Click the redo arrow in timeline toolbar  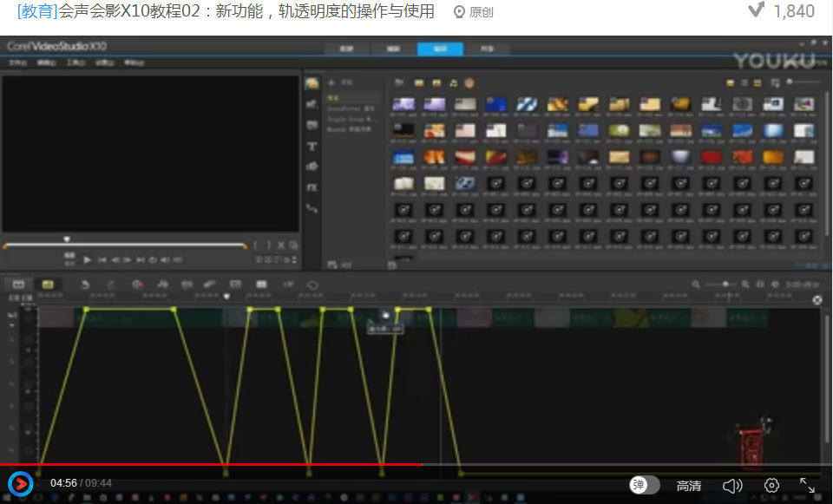pyautogui.click(x=110, y=285)
